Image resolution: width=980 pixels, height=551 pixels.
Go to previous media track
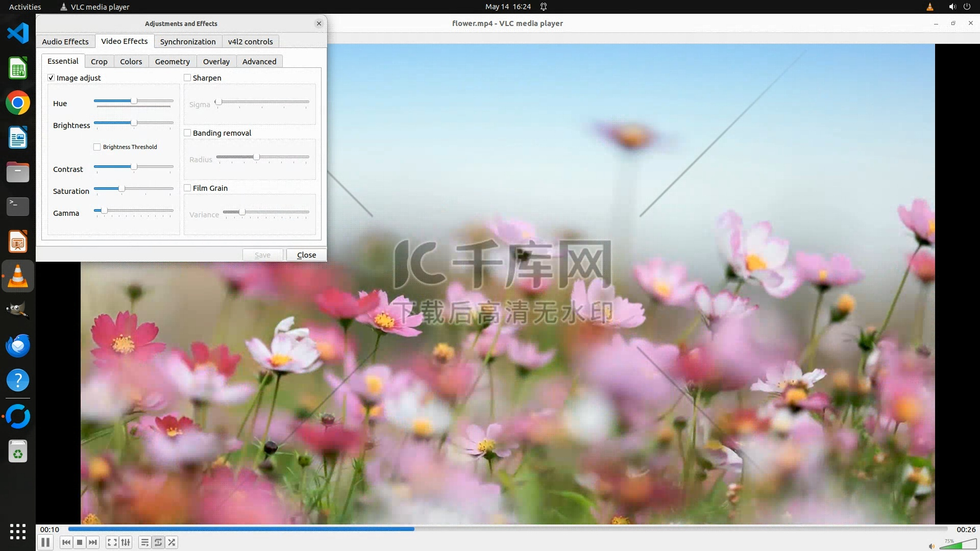[66, 542]
